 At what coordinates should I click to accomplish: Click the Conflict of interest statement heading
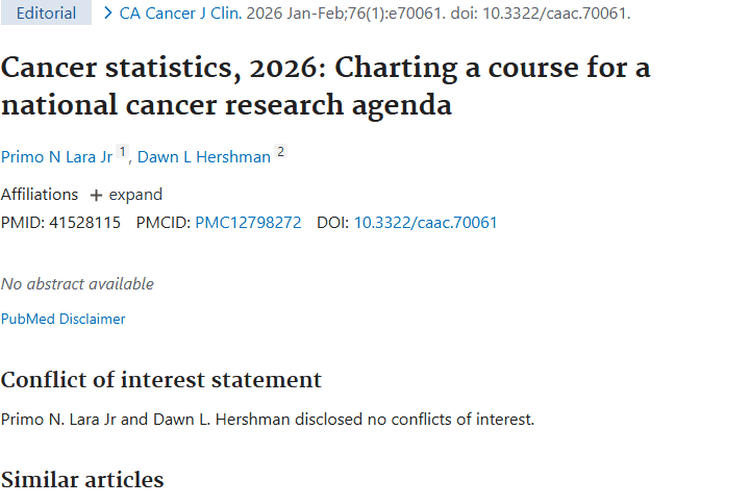[161, 380]
